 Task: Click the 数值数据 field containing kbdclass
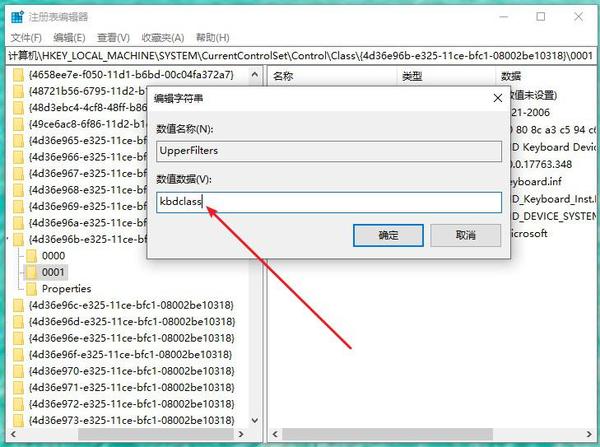coord(329,202)
